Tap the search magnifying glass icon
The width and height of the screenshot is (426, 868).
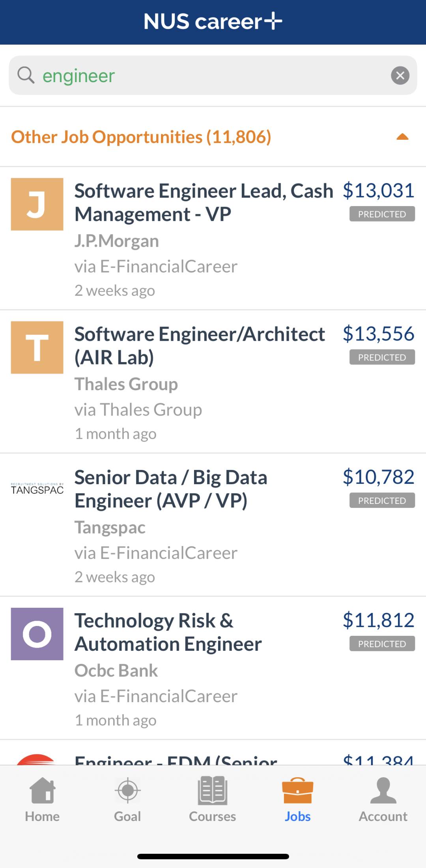[26, 75]
